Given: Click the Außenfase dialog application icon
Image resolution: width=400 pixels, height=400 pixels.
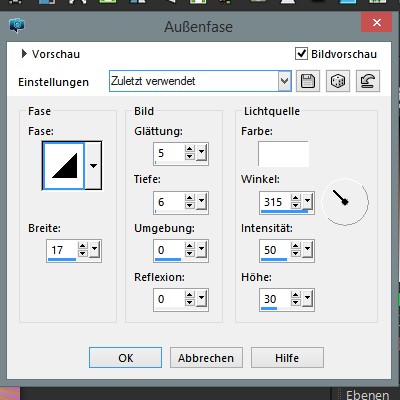Looking at the screenshot, I should point(17,26).
